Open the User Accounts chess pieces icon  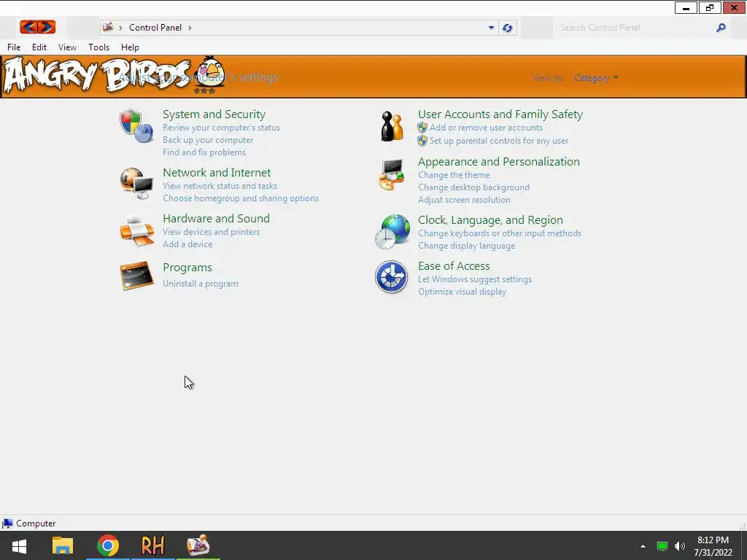(392, 126)
